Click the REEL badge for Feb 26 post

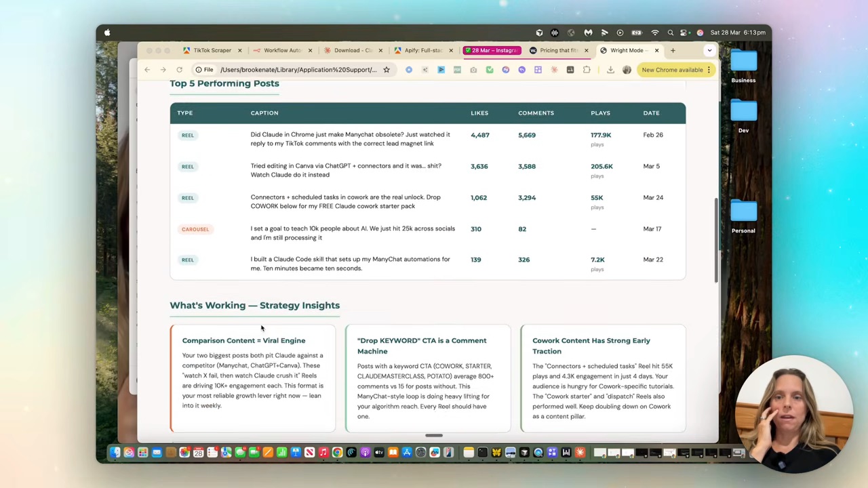coord(188,136)
